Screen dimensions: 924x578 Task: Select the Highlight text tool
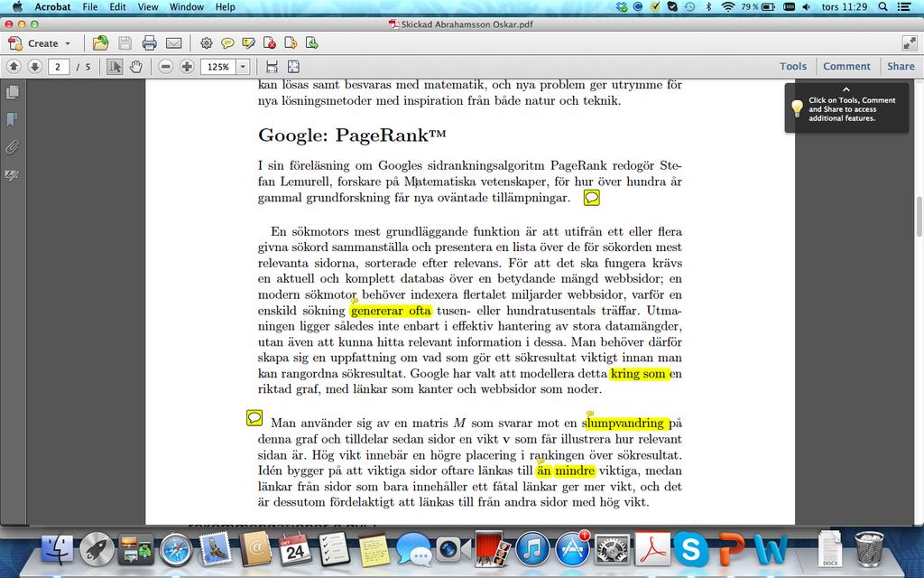click(249, 43)
